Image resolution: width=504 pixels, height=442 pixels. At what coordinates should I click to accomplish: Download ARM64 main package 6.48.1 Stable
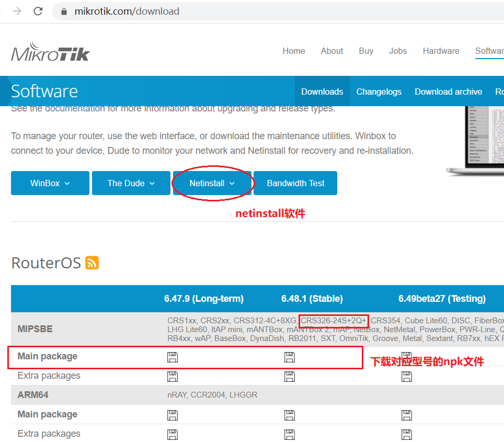coord(290,415)
